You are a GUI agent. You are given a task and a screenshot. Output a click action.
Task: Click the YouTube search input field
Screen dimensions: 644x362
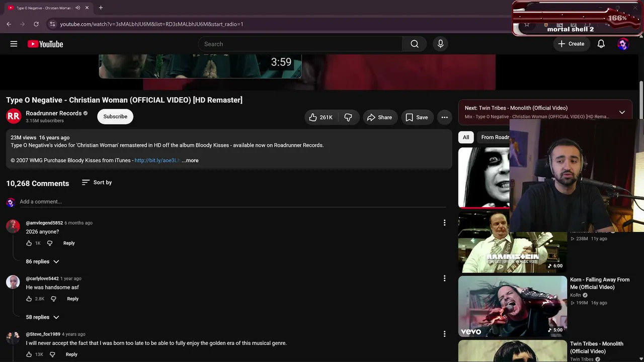click(300, 44)
